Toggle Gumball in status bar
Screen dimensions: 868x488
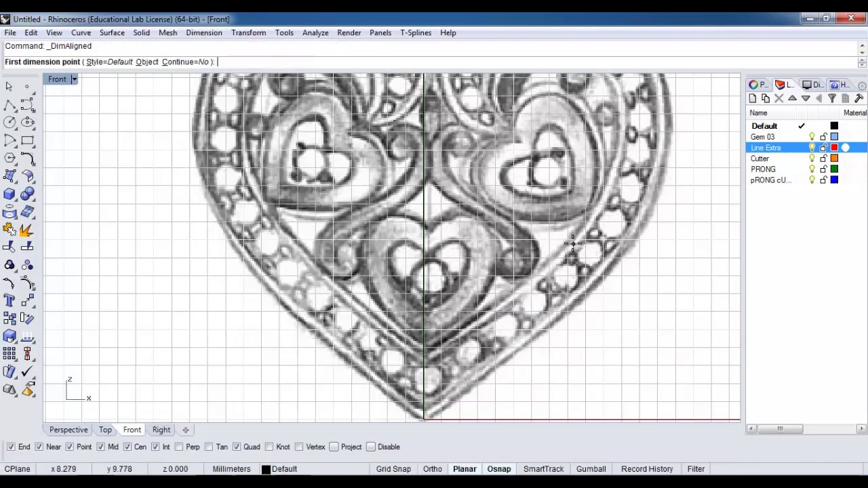point(591,469)
